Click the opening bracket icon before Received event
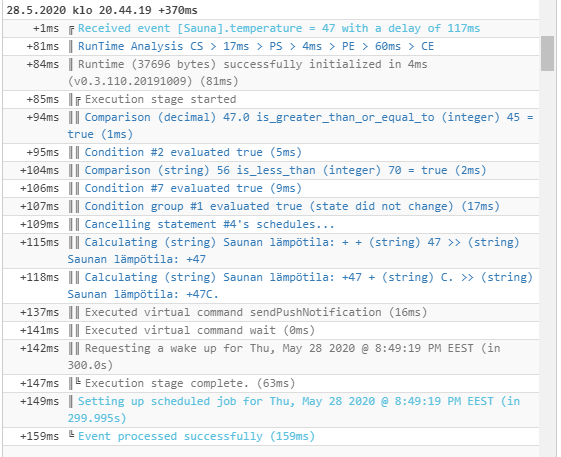561x457 pixels. [72, 30]
